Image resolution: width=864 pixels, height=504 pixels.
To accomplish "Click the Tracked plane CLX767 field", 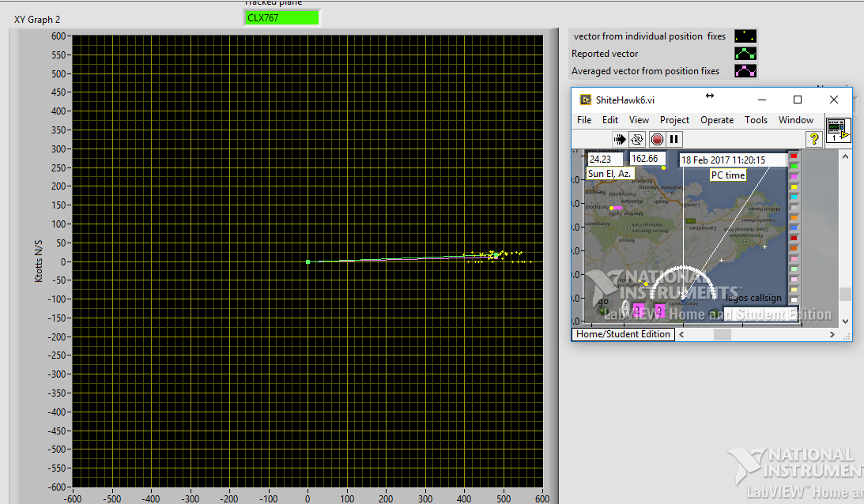I will [x=282, y=17].
